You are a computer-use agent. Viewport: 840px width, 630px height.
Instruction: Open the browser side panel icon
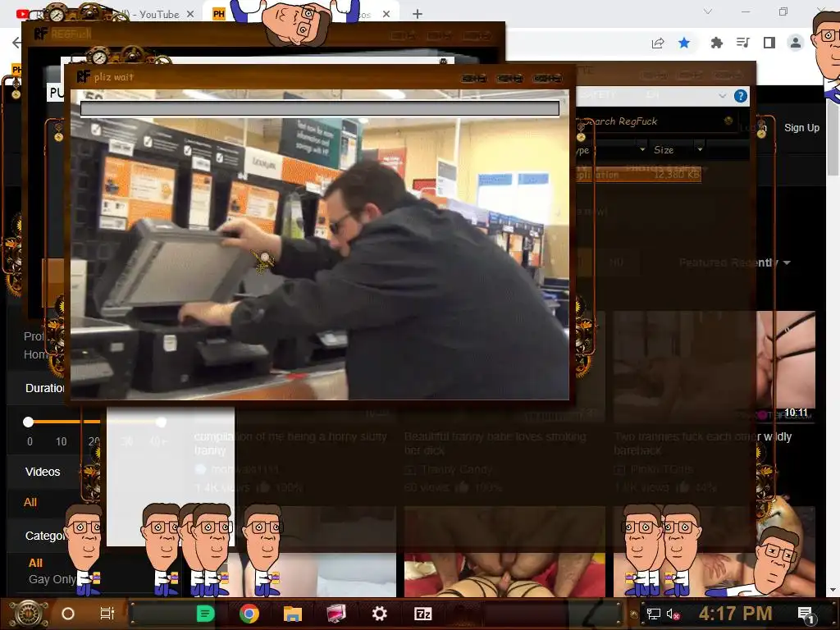769,43
